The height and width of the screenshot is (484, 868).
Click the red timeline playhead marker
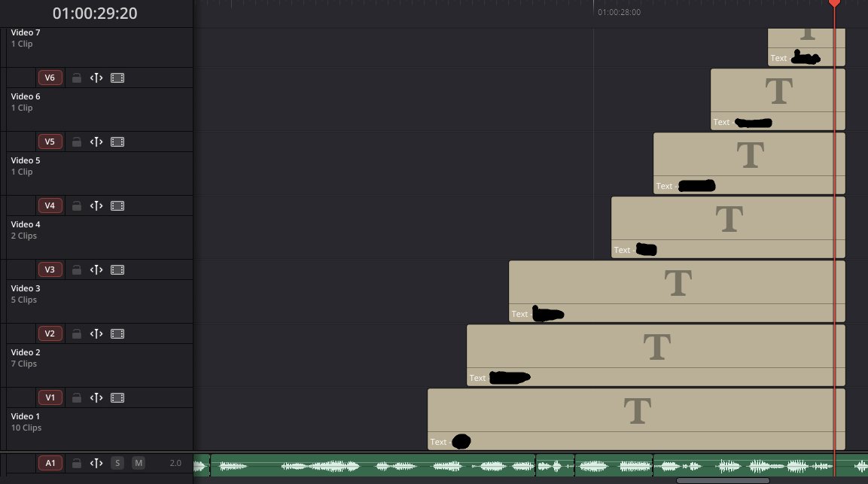point(833,4)
